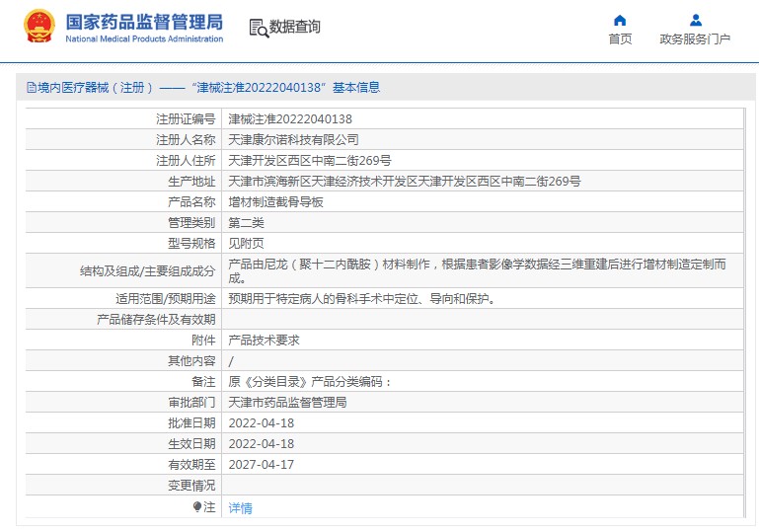Select 天津市药品监督管理局 approval department

(287, 403)
